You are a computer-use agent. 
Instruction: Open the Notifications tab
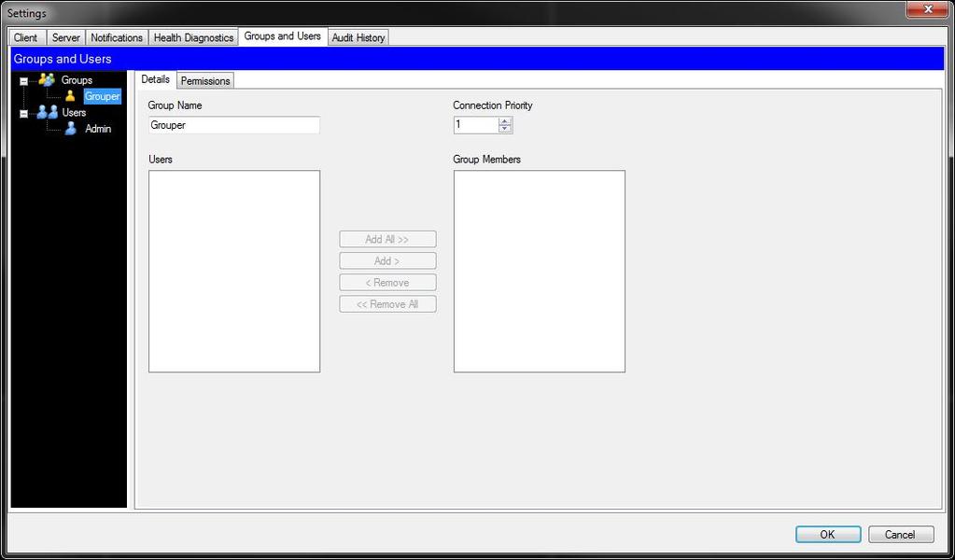pos(117,37)
